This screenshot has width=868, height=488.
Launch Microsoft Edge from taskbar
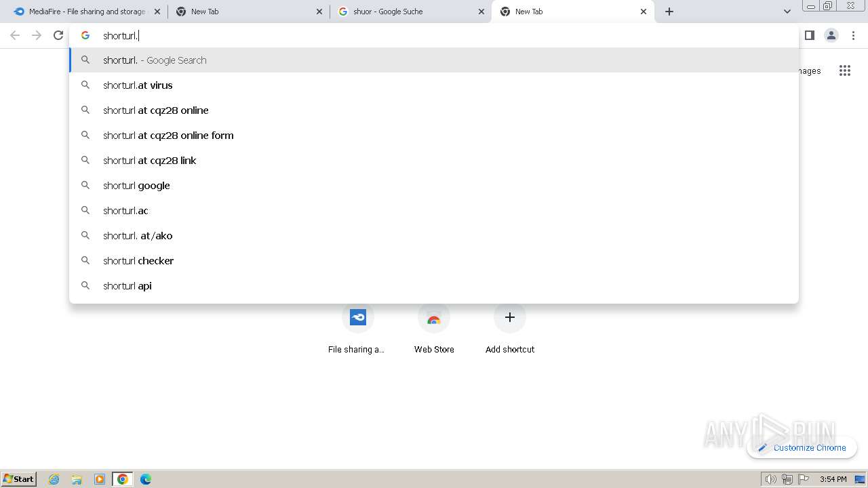[146, 479]
